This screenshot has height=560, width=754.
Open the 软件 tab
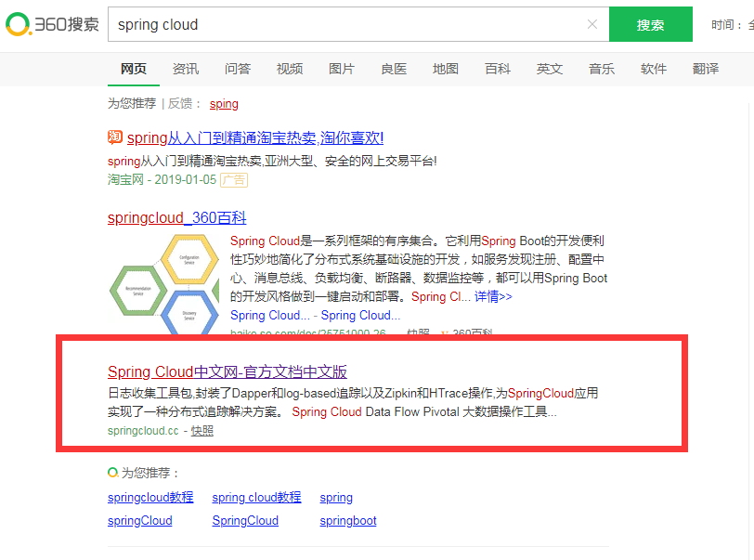[654, 69]
